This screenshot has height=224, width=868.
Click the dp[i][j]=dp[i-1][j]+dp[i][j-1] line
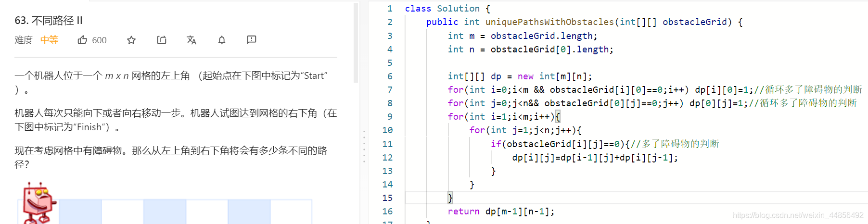coord(595,158)
